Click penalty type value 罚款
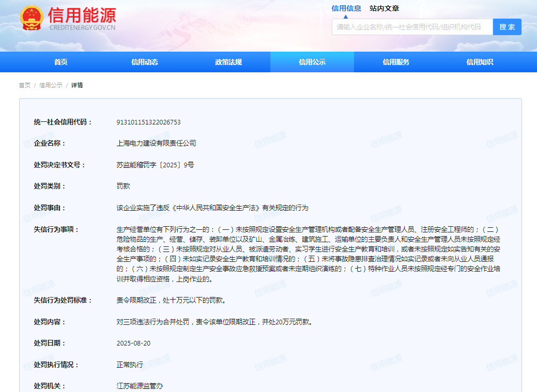 [x=124, y=186]
